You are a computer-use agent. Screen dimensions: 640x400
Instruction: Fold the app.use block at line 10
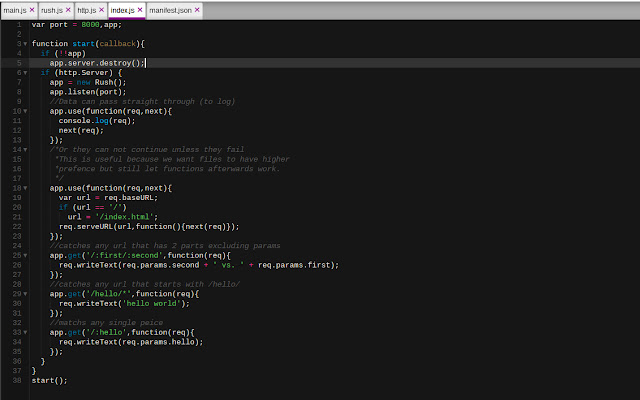tap(25, 111)
